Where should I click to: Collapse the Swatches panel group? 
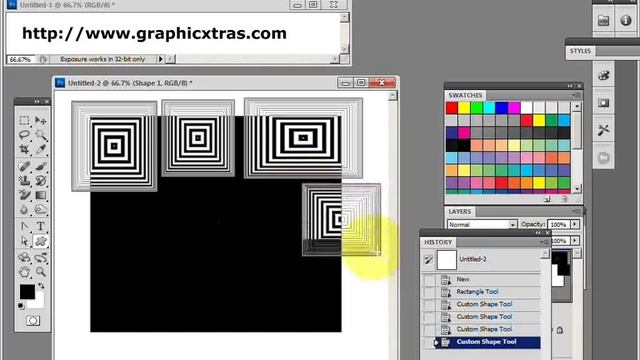570,86
